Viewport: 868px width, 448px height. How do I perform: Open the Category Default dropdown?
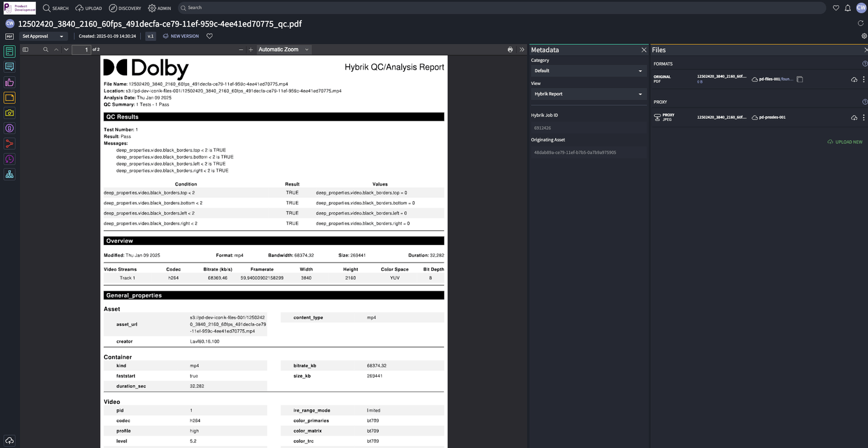point(588,71)
